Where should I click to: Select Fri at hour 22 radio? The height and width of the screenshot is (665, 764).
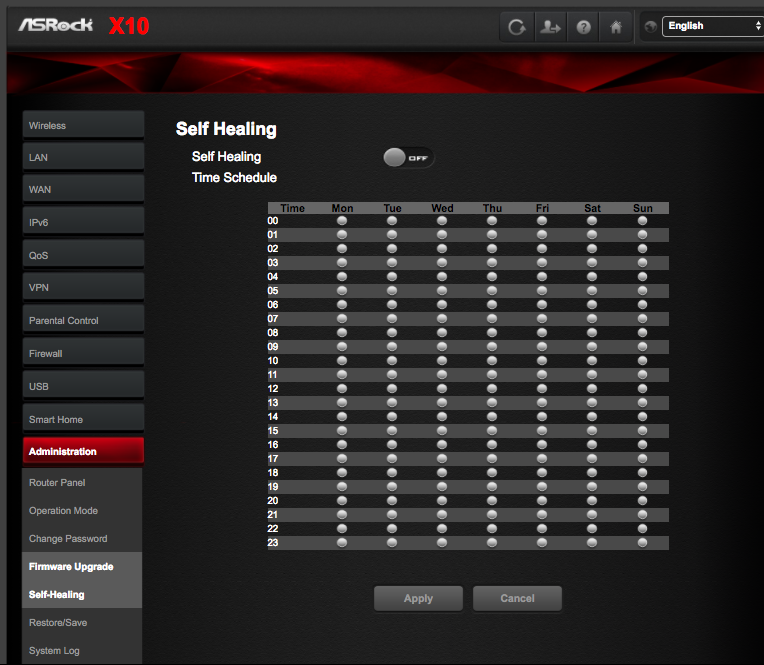point(542,529)
